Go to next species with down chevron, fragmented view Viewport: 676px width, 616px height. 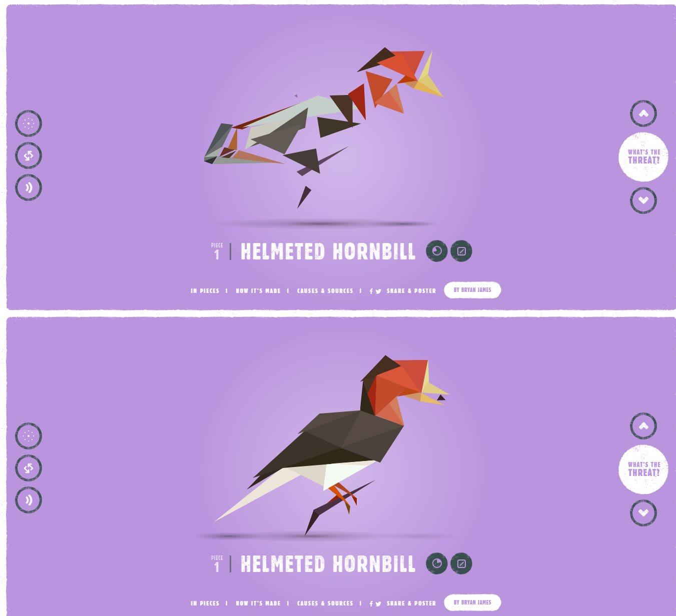point(643,200)
